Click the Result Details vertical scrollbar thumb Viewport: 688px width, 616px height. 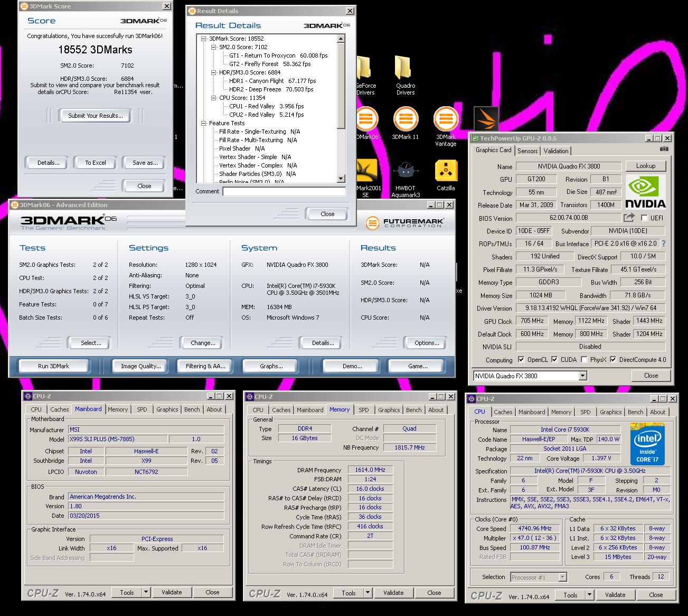coord(341,85)
